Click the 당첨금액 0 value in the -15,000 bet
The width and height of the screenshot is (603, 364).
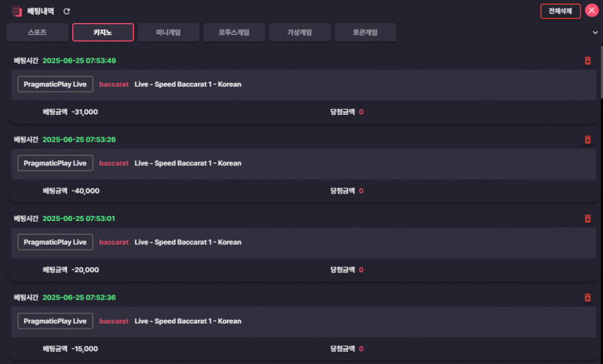click(361, 349)
